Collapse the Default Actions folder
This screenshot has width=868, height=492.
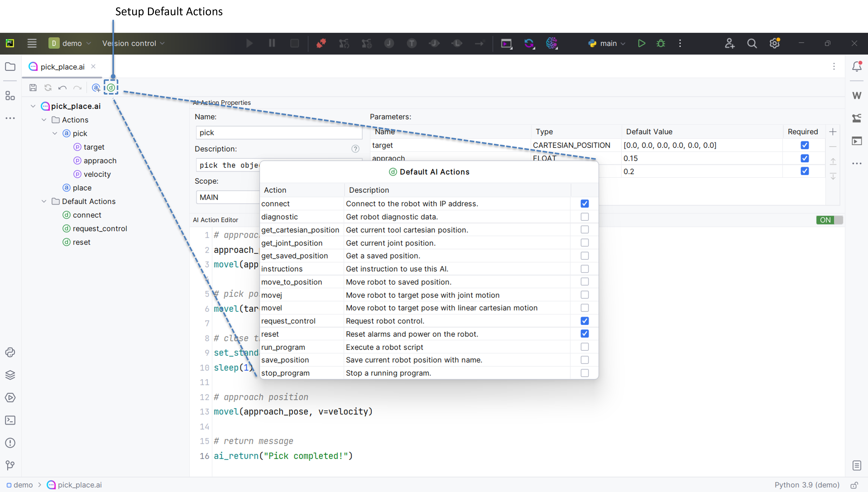tap(44, 201)
